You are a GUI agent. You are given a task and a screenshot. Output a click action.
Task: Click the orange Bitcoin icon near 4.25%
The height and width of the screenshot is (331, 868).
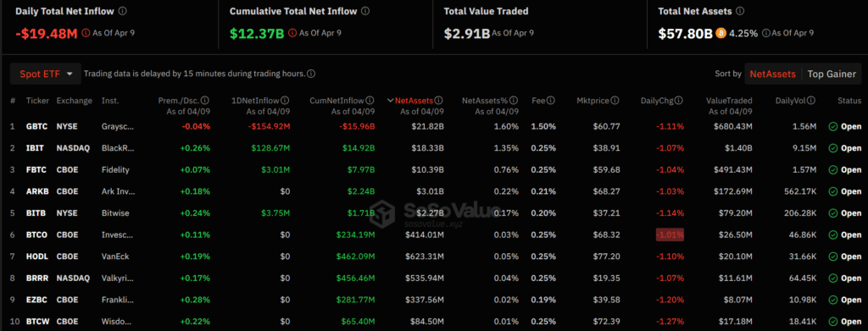[721, 33]
